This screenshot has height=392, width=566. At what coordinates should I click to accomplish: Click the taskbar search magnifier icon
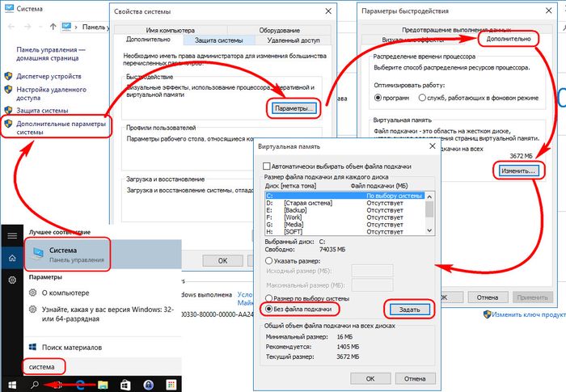point(36,381)
